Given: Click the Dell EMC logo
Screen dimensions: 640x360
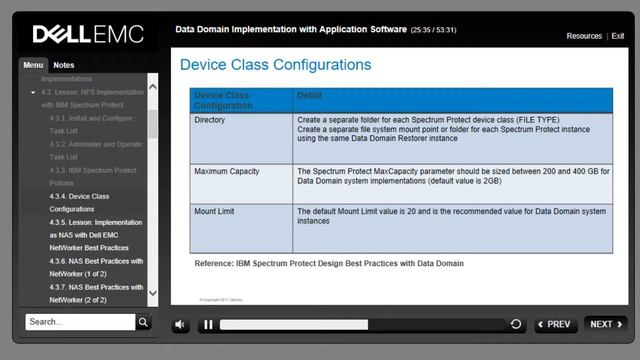Looking at the screenshot, I should [88, 34].
